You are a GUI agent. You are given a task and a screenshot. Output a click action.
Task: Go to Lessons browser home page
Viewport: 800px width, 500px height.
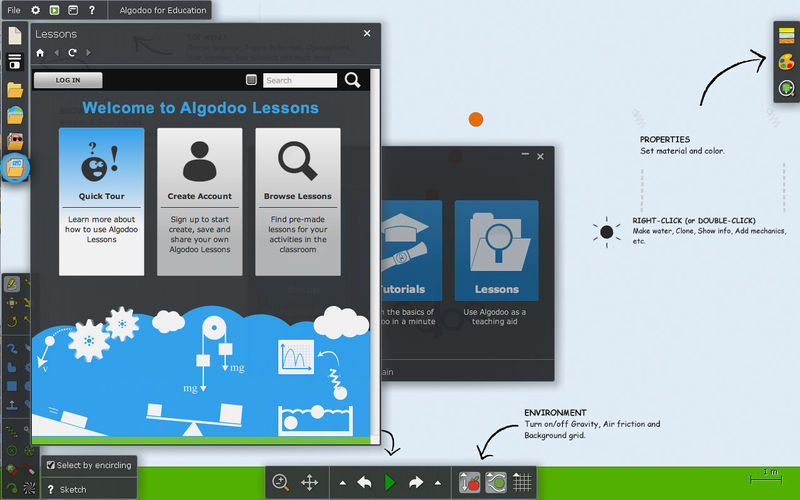[x=40, y=53]
